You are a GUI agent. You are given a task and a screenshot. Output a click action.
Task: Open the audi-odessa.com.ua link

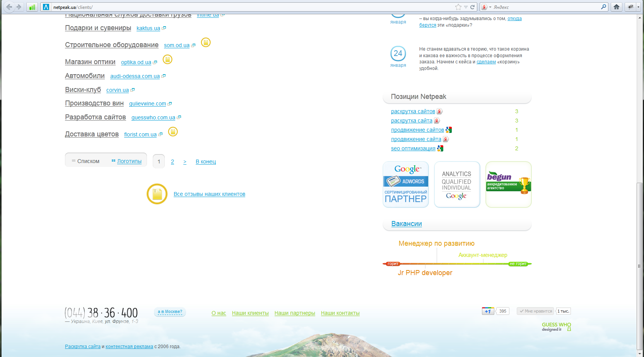[135, 76]
